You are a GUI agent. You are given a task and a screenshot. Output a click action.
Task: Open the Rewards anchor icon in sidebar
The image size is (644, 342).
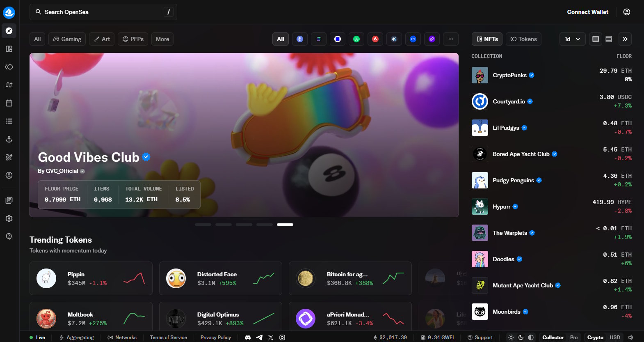tap(9, 139)
